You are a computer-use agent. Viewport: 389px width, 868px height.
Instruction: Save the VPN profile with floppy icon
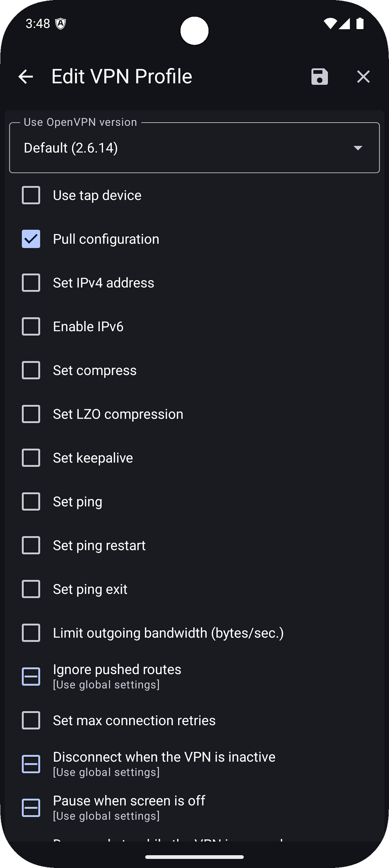point(319,77)
